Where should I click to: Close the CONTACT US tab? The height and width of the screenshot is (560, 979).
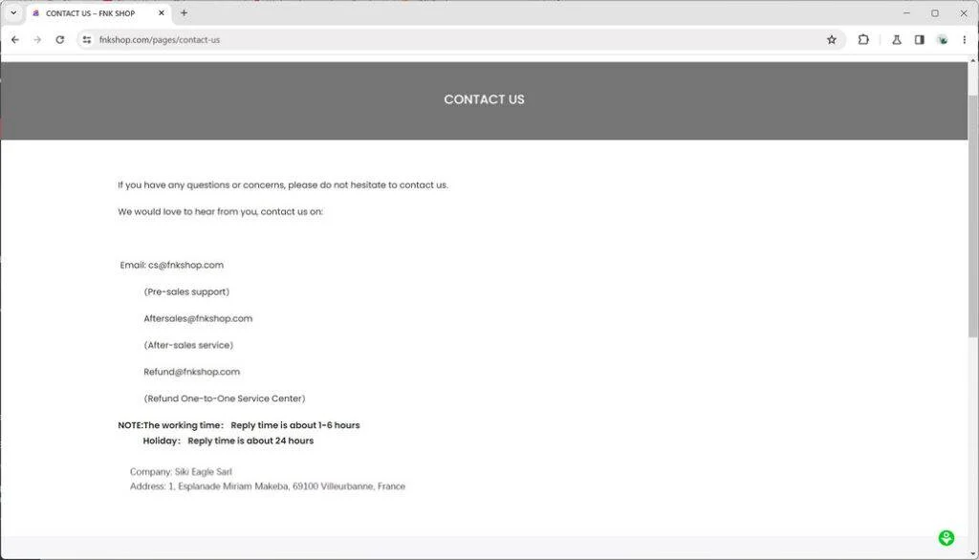click(161, 12)
